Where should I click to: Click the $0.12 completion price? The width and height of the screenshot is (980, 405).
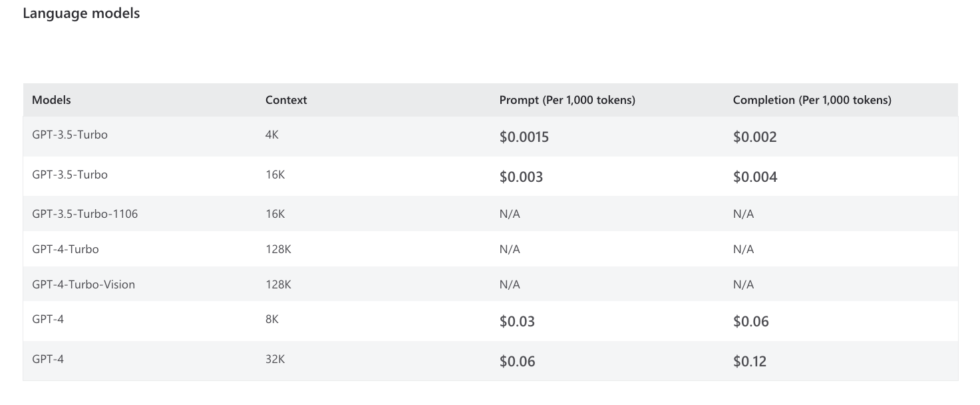750,362
